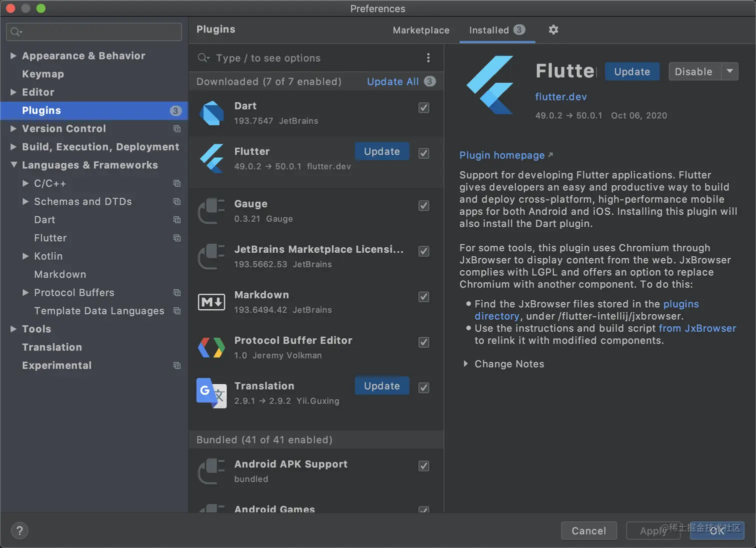Click the Markdown plugin icon
Screen dimensions: 756x548
click(x=211, y=302)
